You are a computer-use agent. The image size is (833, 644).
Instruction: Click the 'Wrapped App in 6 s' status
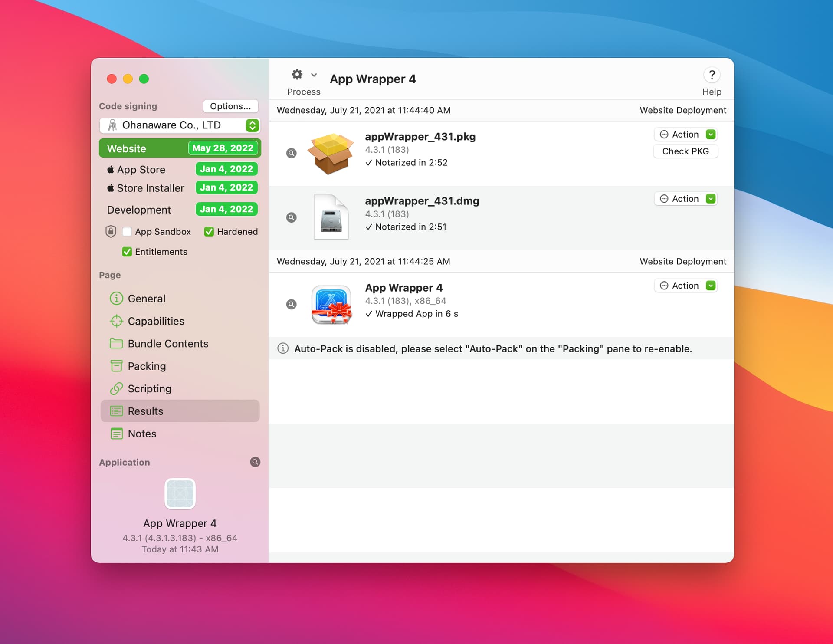click(x=412, y=314)
